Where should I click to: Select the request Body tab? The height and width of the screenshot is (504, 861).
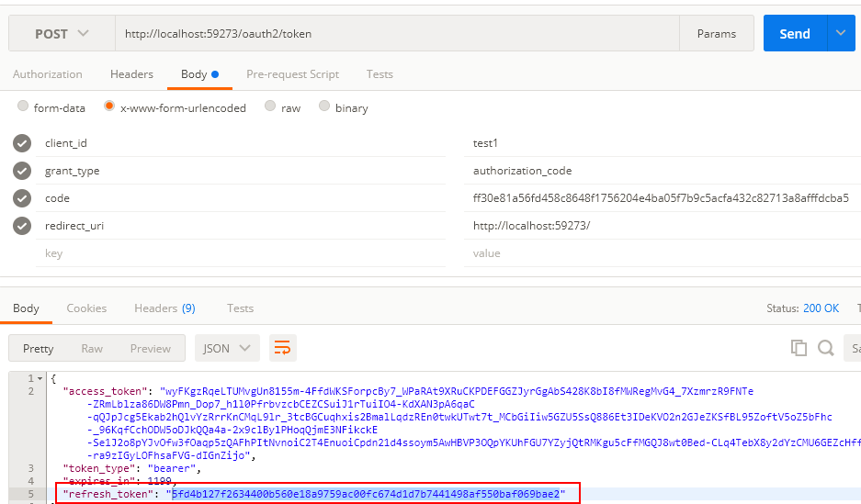[x=199, y=74]
